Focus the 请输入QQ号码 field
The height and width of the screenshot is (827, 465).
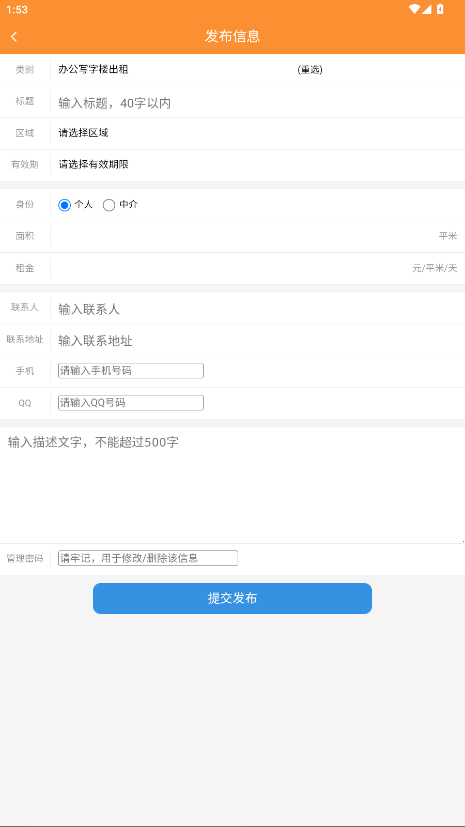(x=131, y=403)
